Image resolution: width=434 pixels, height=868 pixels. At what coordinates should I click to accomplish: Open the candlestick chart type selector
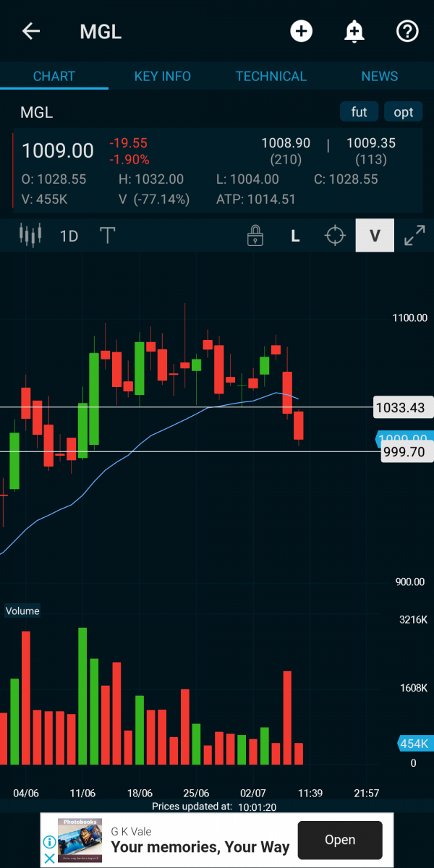click(x=30, y=235)
